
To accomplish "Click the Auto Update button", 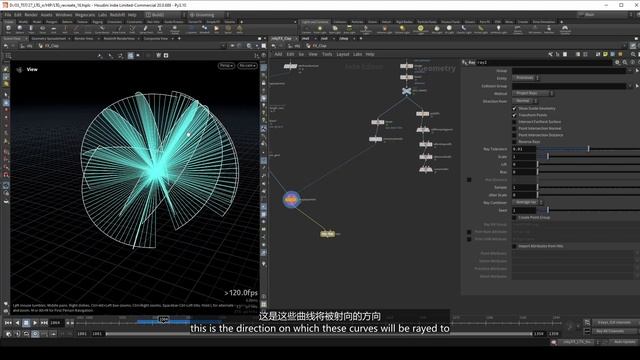I will click(x=624, y=342).
